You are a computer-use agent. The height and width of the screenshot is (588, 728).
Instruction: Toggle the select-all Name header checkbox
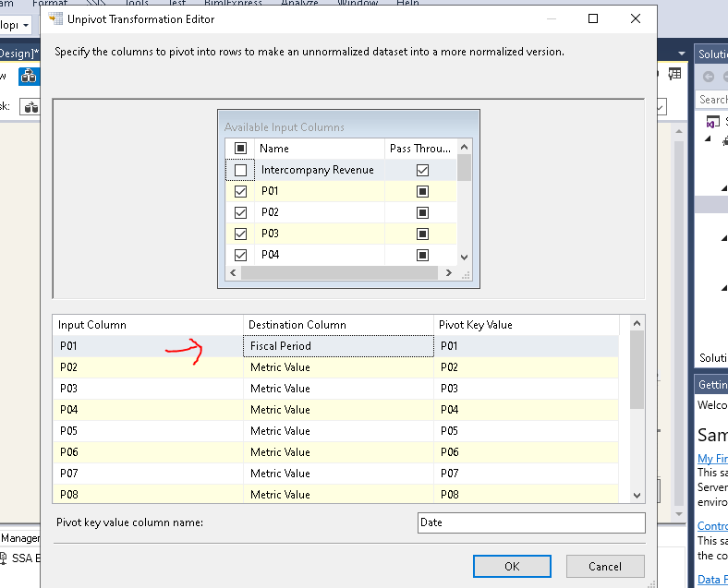tap(241, 148)
